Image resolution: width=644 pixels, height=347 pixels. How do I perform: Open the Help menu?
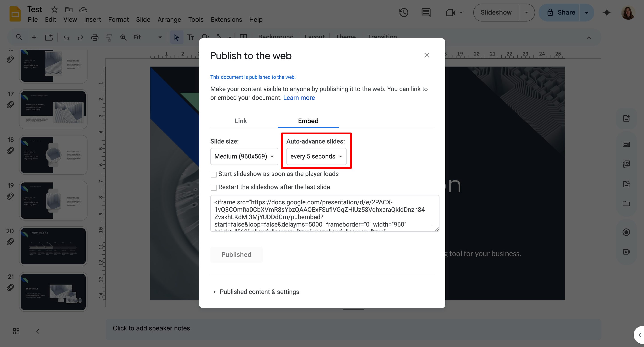(256, 19)
